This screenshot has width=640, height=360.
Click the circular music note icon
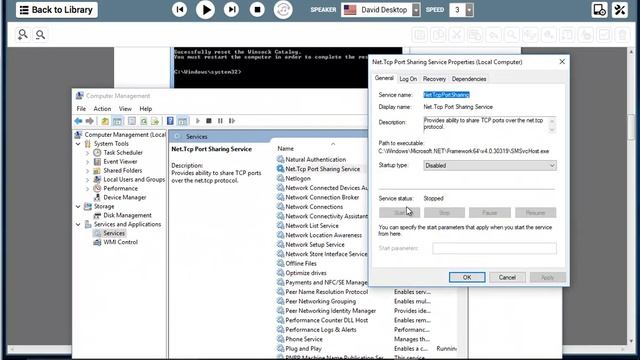[x=283, y=10]
